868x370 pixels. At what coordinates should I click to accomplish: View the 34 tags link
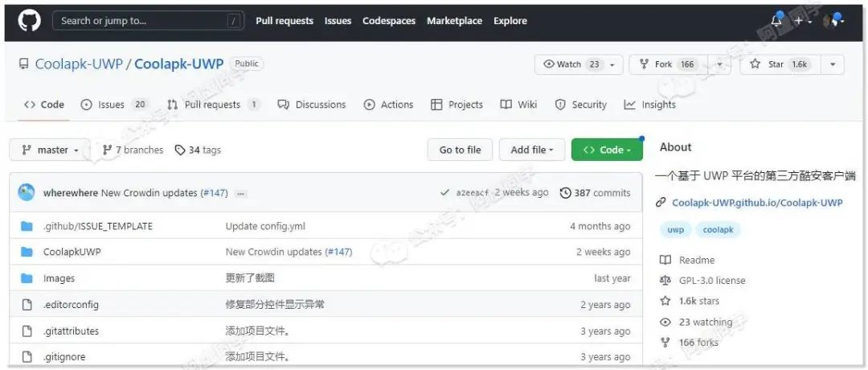198,150
